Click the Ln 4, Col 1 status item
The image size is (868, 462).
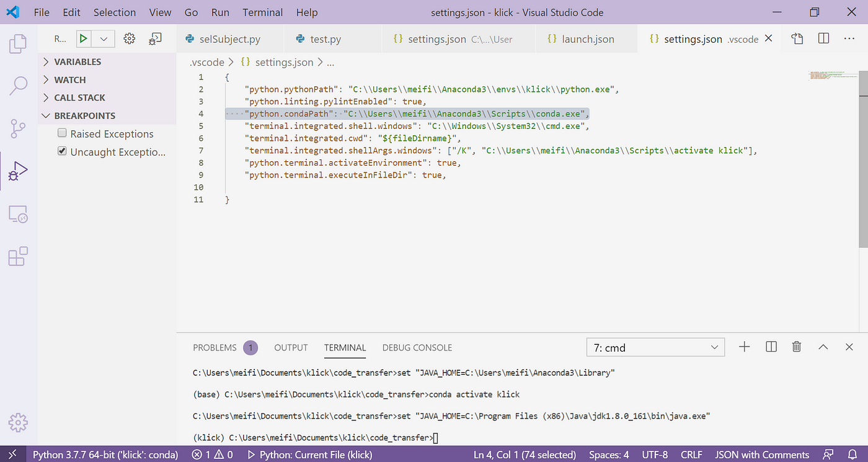(525, 455)
